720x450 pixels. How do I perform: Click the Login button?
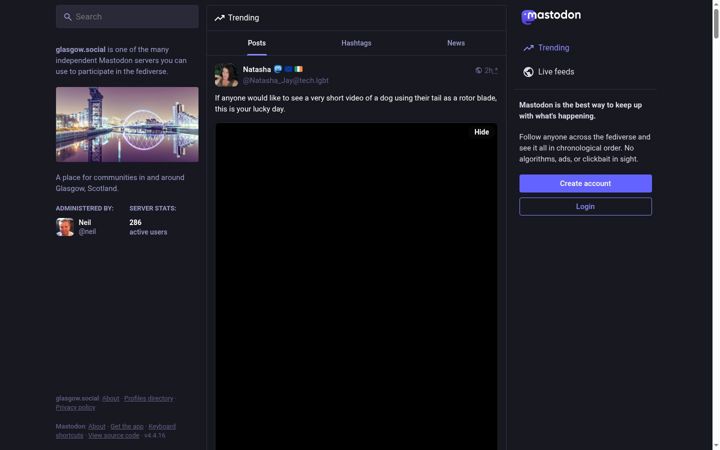(x=585, y=207)
